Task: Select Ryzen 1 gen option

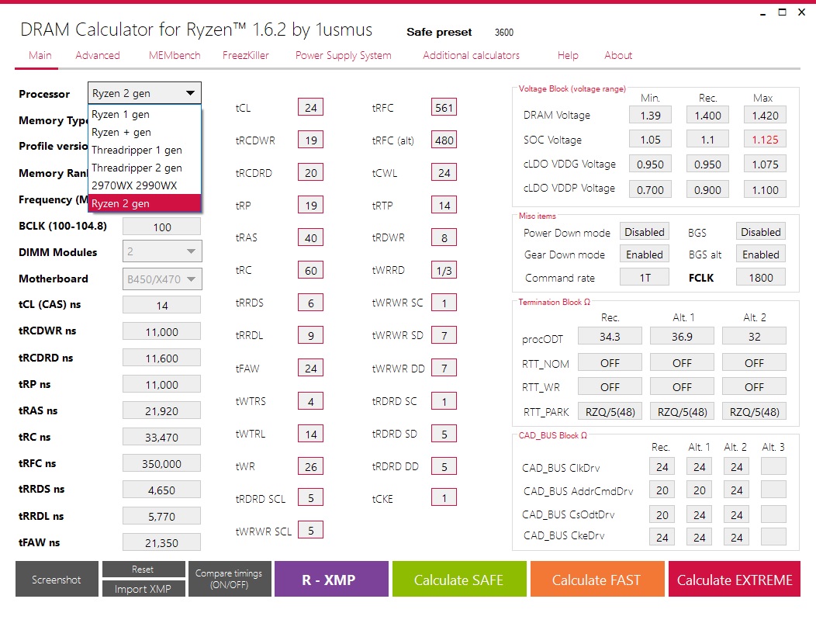Action: click(145, 115)
